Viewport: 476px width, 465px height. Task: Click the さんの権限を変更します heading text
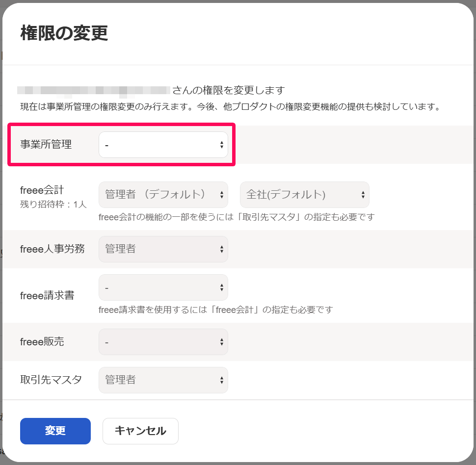[229, 90]
